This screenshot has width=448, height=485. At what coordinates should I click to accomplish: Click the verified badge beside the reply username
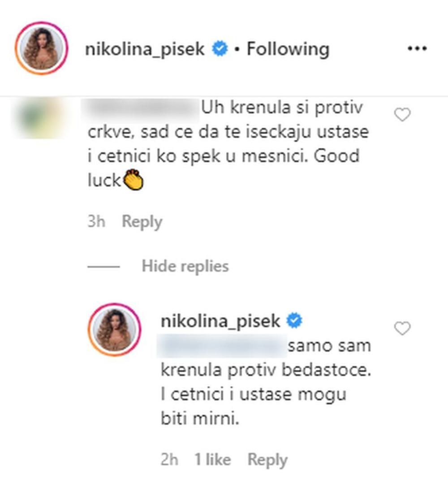coord(294,321)
